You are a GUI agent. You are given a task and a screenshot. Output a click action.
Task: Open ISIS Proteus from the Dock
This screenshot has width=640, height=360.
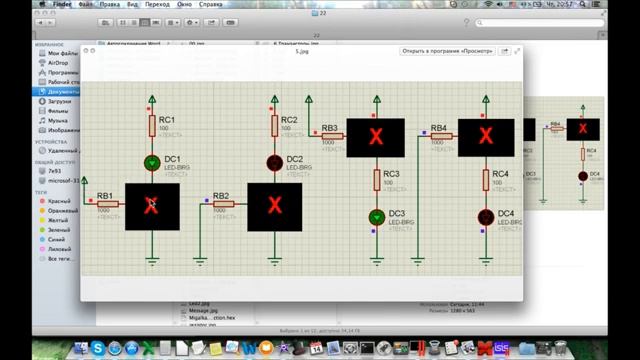point(502,348)
